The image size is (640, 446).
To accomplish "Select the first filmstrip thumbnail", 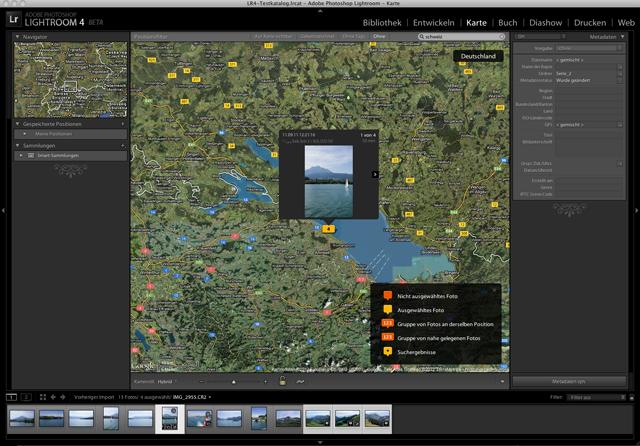I will point(22,419).
